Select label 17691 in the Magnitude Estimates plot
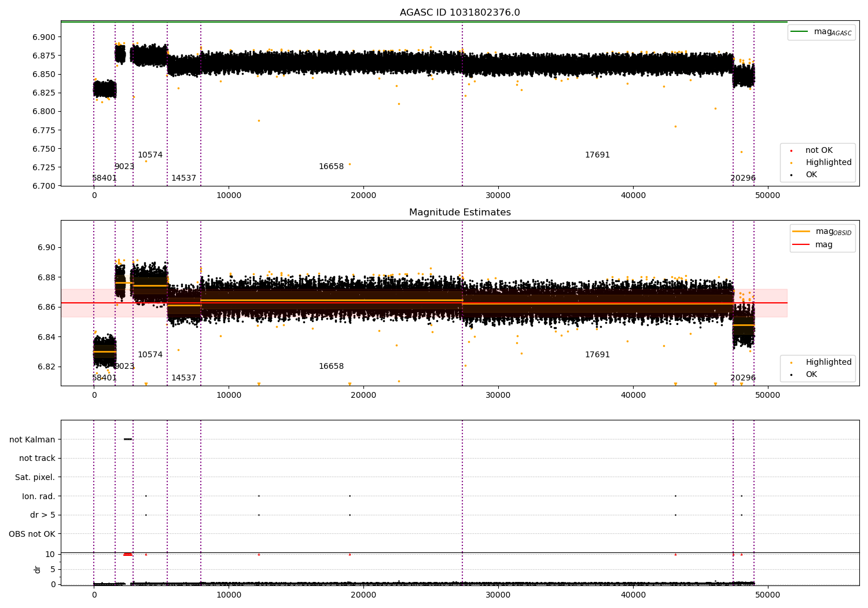This screenshot has height=608, width=868. coord(597,355)
